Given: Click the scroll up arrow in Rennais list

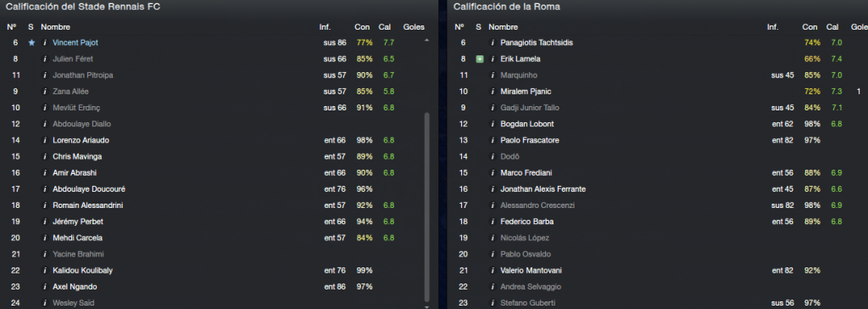Looking at the screenshot, I should pyautogui.click(x=426, y=41).
